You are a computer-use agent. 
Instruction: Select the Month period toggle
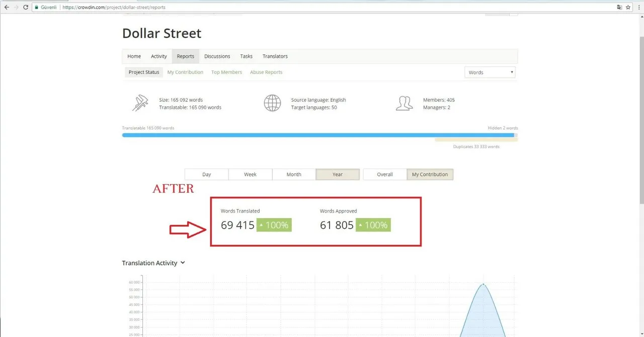[x=294, y=174]
